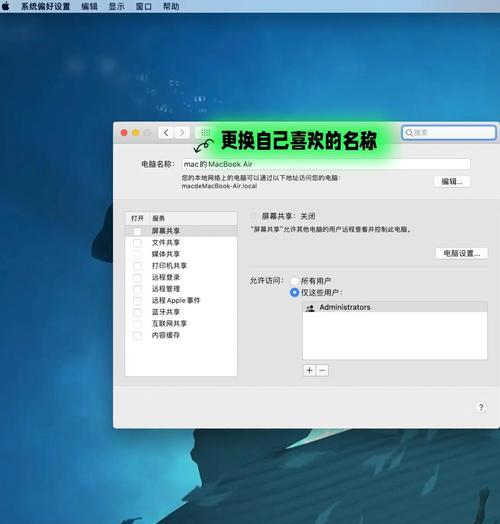Click the macdeMacBook-Air.local address text
500x524 pixels.
219,186
